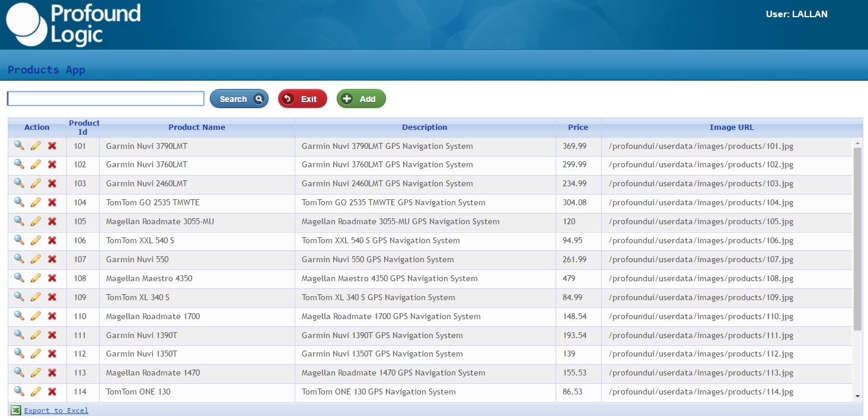
Task: Click image URL ending 114.jpg
Action: (701, 392)
